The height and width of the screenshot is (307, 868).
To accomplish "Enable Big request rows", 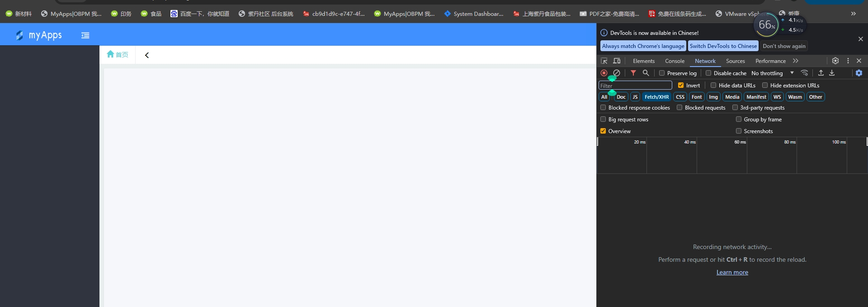I will [603, 119].
